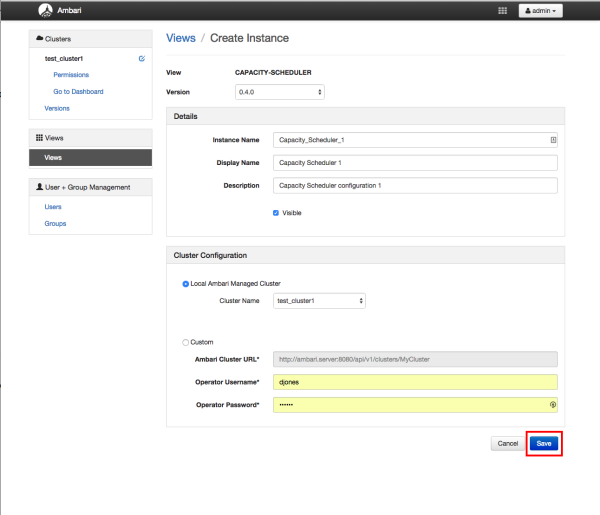Open Users under User + Group Management
The width and height of the screenshot is (600, 515).
pyautogui.click(x=53, y=207)
